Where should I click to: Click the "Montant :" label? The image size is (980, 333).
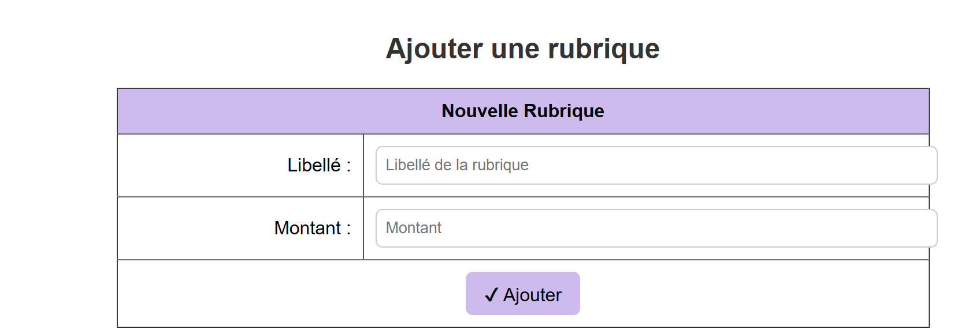tap(312, 229)
